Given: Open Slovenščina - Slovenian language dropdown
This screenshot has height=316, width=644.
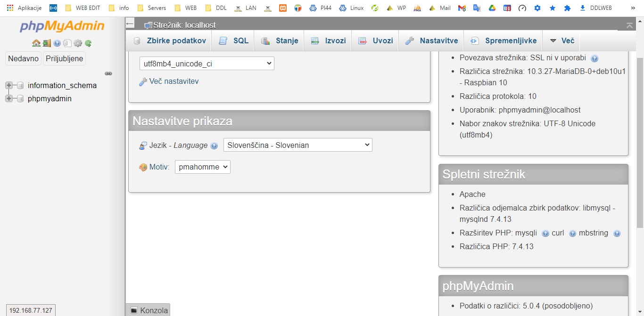Looking at the screenshot, I should pyautogui.click(x=297, y=145).
